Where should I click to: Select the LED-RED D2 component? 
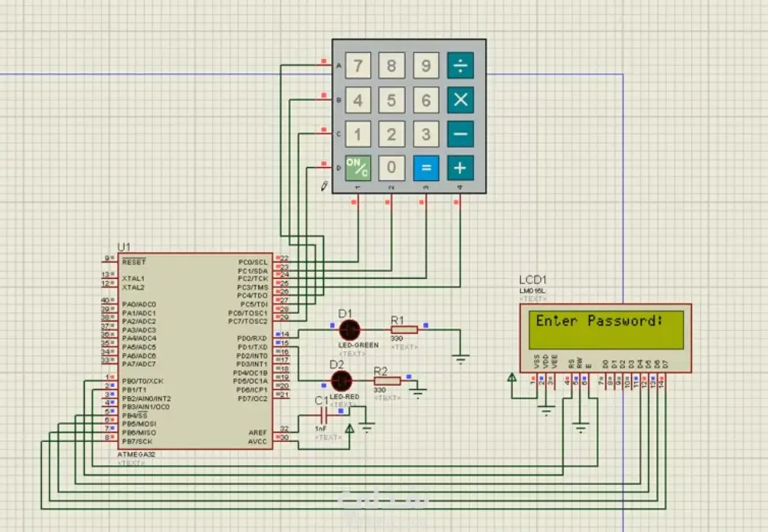point(341,381)
